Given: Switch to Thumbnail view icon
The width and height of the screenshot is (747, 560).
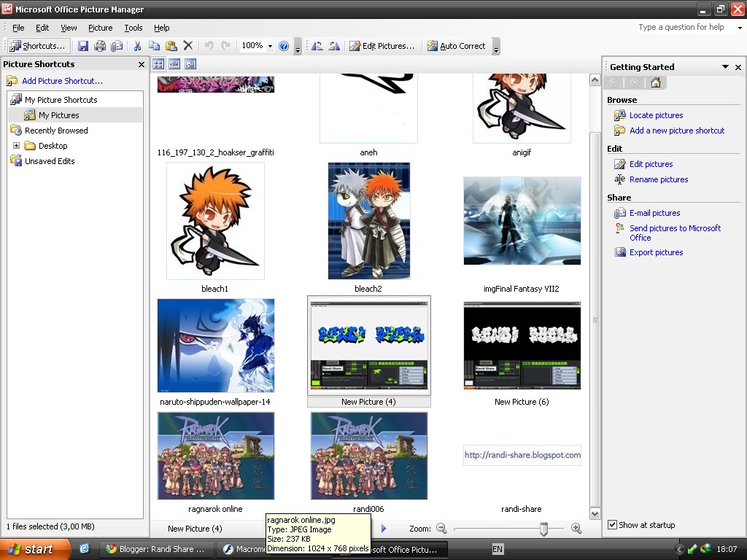Looking at the screenshot, I should coord(158,64).
